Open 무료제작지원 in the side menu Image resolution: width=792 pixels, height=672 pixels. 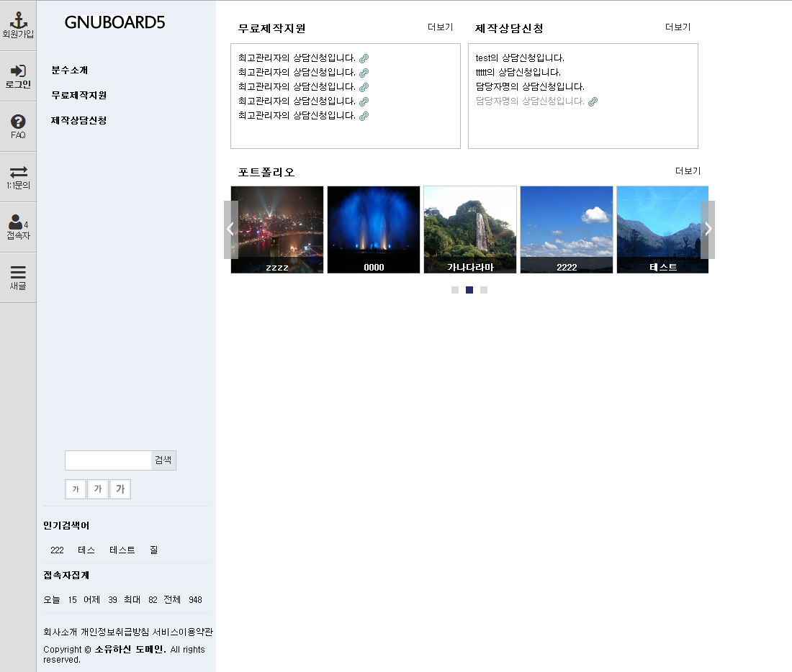78,95
